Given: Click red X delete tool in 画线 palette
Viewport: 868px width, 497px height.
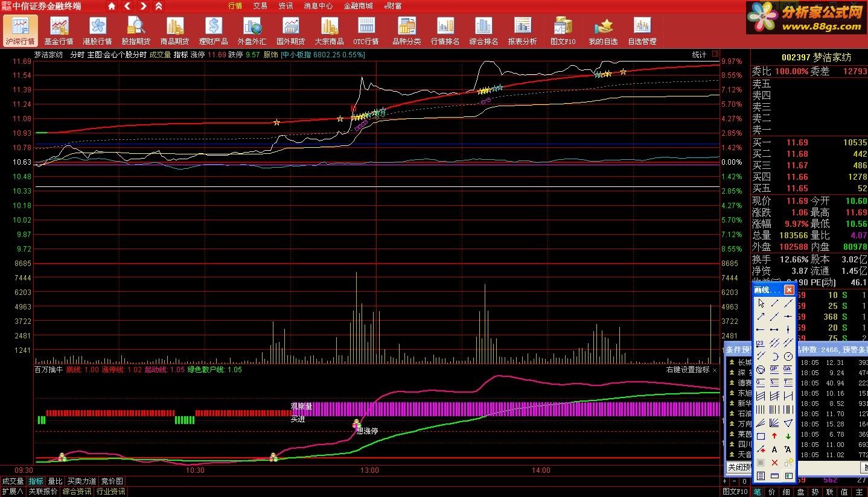Looking at the screenshot, I should tap(774, 462).
